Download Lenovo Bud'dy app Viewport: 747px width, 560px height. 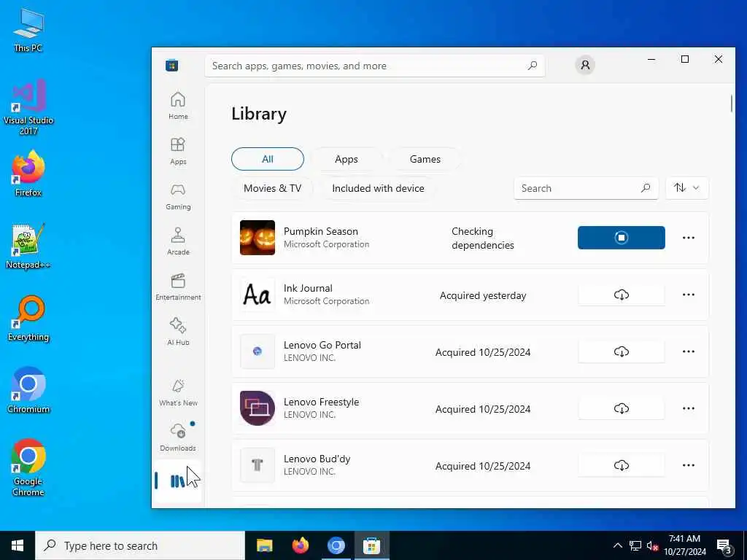pos(622,465)
